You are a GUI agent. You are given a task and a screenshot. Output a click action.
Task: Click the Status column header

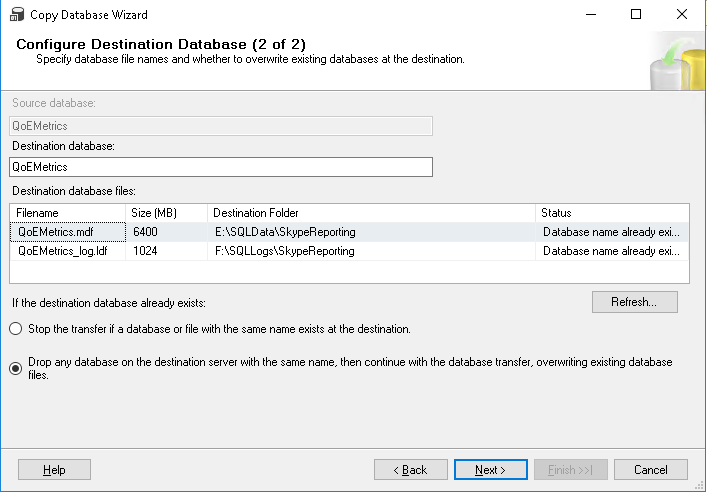612,213
